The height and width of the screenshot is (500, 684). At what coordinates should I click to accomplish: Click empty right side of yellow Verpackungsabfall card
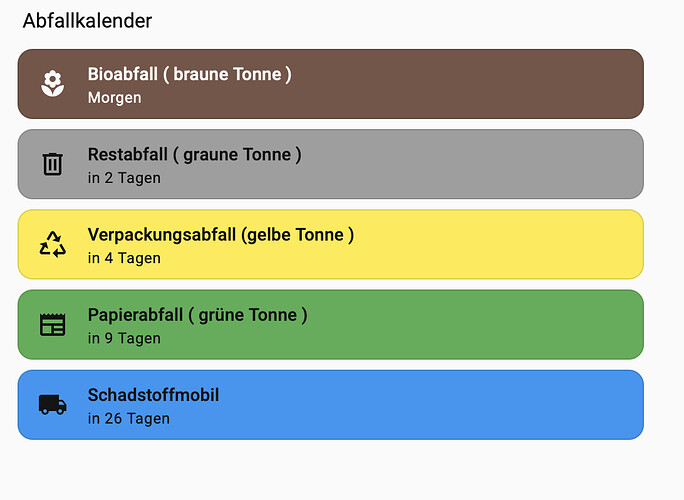tap(520, 244)
